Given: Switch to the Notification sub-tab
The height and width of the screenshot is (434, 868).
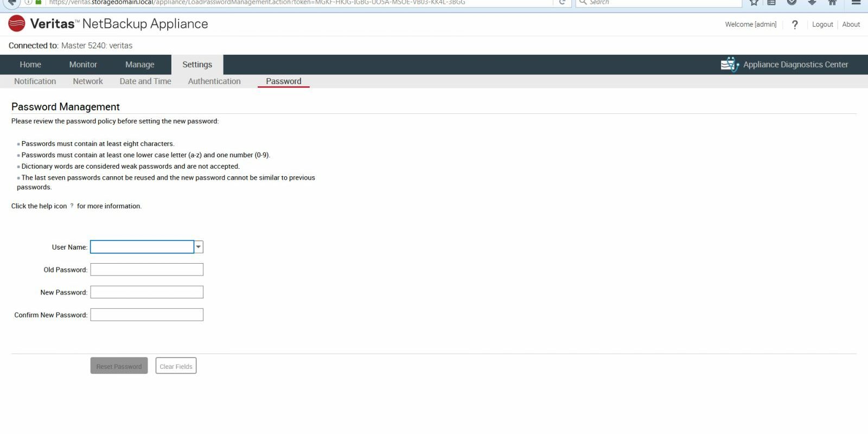Looking at the screenshot, I should tap(35, 81).
